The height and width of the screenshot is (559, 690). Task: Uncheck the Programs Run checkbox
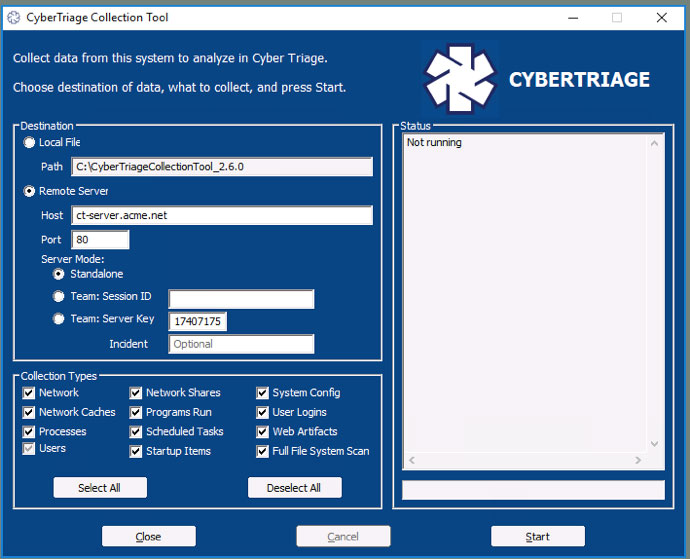click(x=136, y=412)
